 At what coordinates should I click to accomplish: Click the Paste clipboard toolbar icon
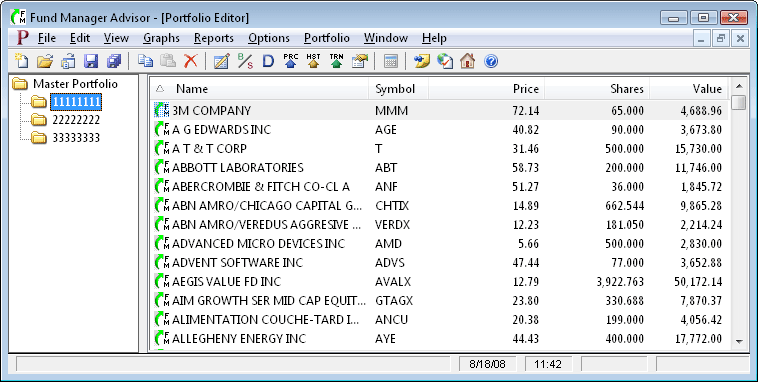coord(168,61)
